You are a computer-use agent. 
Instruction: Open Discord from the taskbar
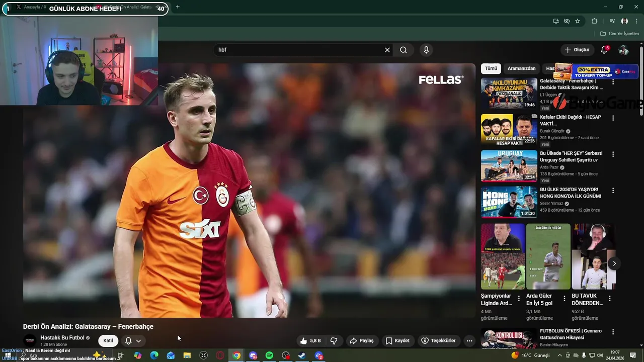253,355
